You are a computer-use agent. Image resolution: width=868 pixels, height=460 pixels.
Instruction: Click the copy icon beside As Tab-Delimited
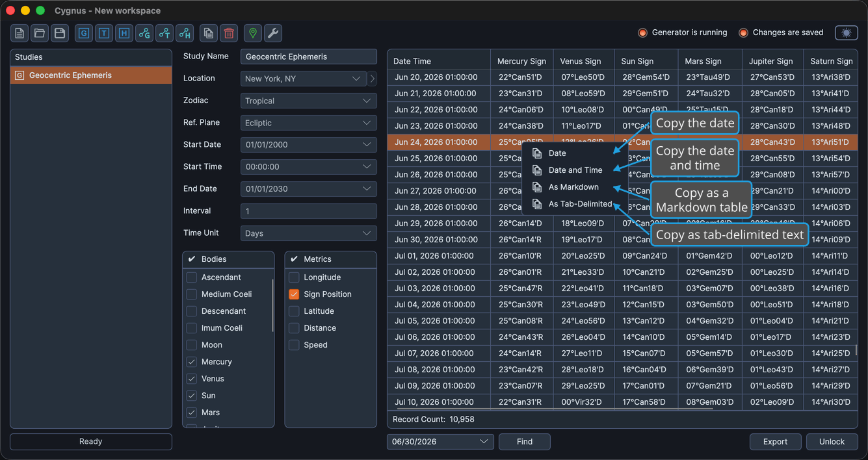tap(537, 204)
